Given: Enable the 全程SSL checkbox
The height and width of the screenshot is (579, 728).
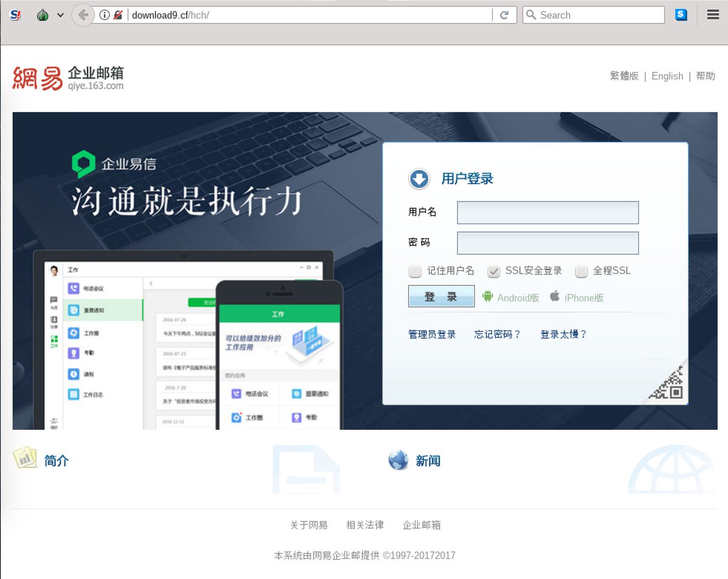Looking at the screenshot, I should tap(581, 271).
